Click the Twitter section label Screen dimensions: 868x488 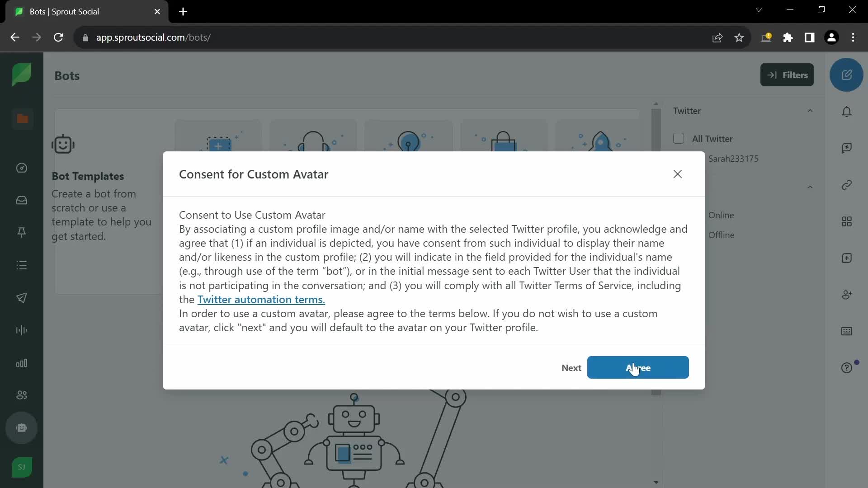click(x=686, y=111)
